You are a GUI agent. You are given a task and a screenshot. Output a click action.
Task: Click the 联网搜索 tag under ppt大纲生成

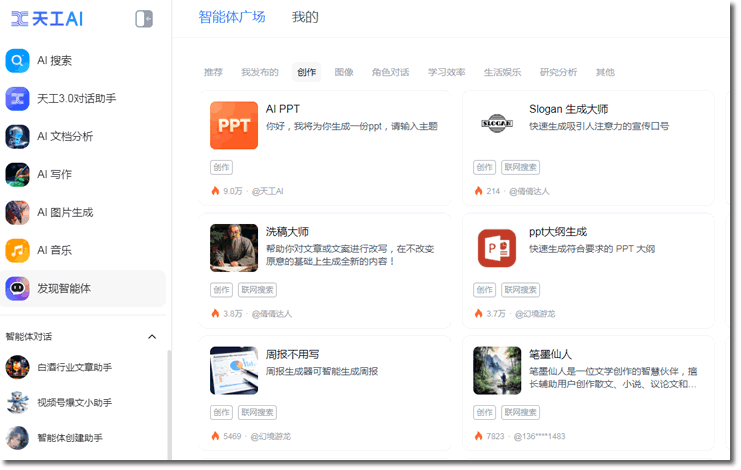(x=520, y=290)
